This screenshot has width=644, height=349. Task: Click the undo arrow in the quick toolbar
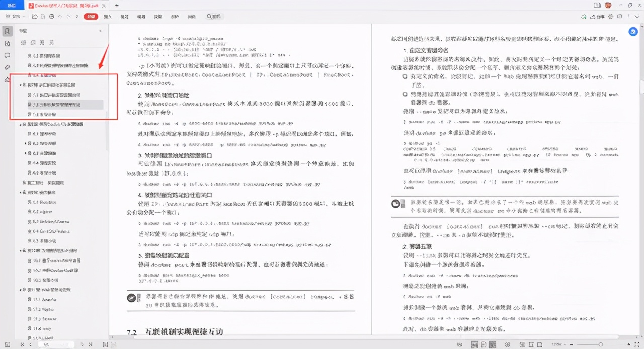point(60,17)
